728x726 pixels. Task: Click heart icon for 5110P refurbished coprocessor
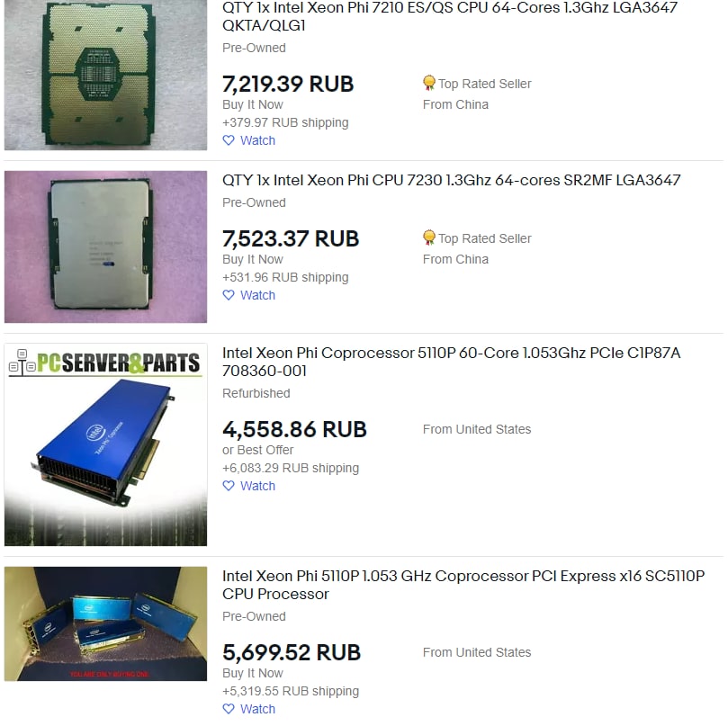[229, 486]
